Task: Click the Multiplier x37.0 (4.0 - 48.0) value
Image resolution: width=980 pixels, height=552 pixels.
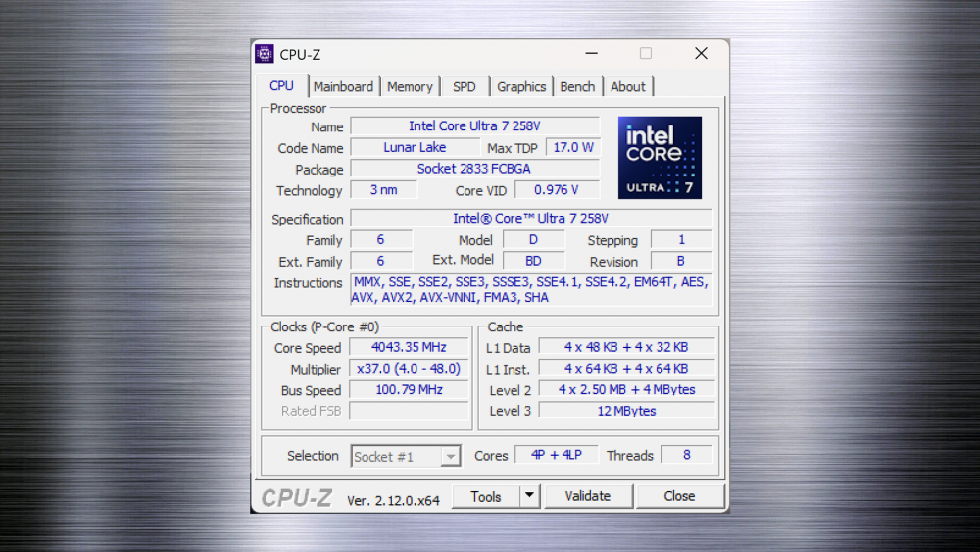Action: 409,369
